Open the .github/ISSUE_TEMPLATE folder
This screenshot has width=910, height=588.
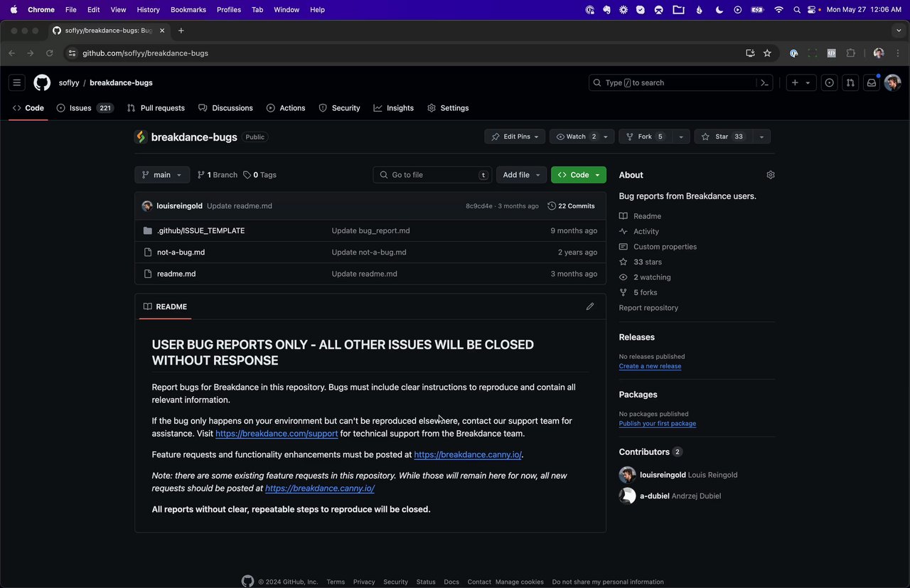click(200, 230)
